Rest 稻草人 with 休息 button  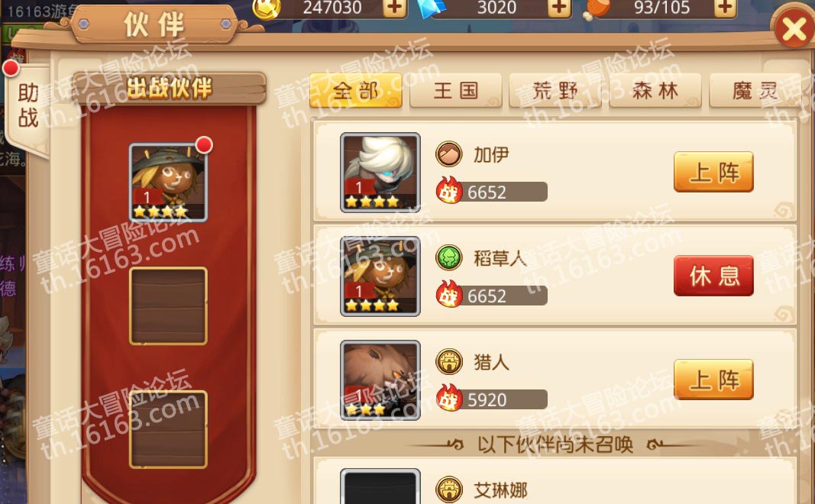pos(713,276)
